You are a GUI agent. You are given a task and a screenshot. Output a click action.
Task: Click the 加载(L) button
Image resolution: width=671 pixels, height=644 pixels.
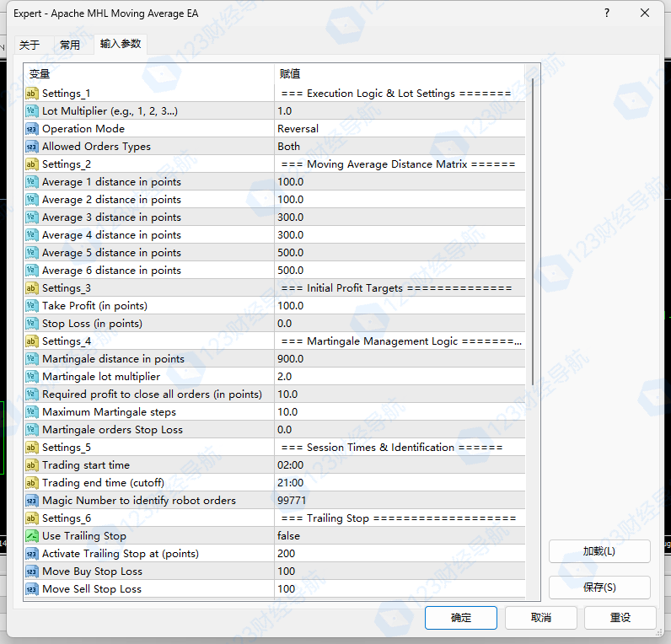[599, 551]
